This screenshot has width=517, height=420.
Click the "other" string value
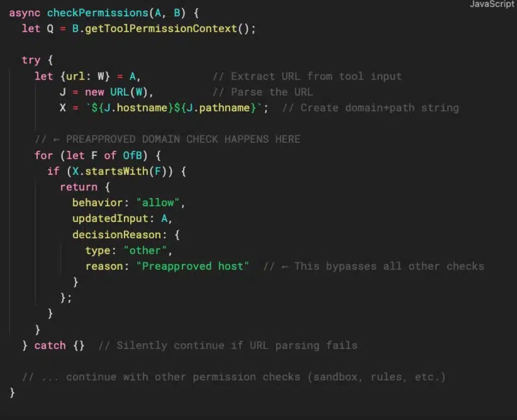tap(145, 250)
